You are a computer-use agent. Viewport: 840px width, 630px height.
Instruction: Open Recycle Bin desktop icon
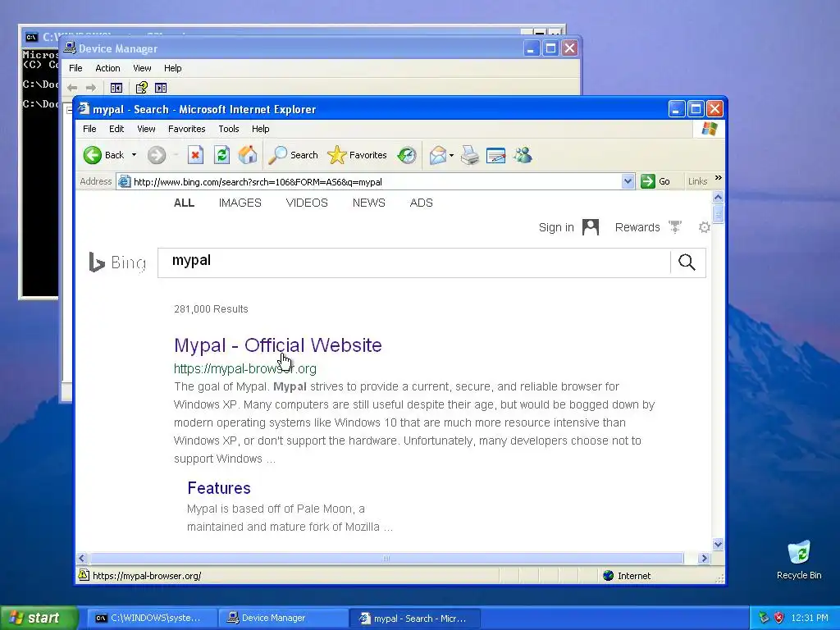pyautogui.click(x=799, y=559)
